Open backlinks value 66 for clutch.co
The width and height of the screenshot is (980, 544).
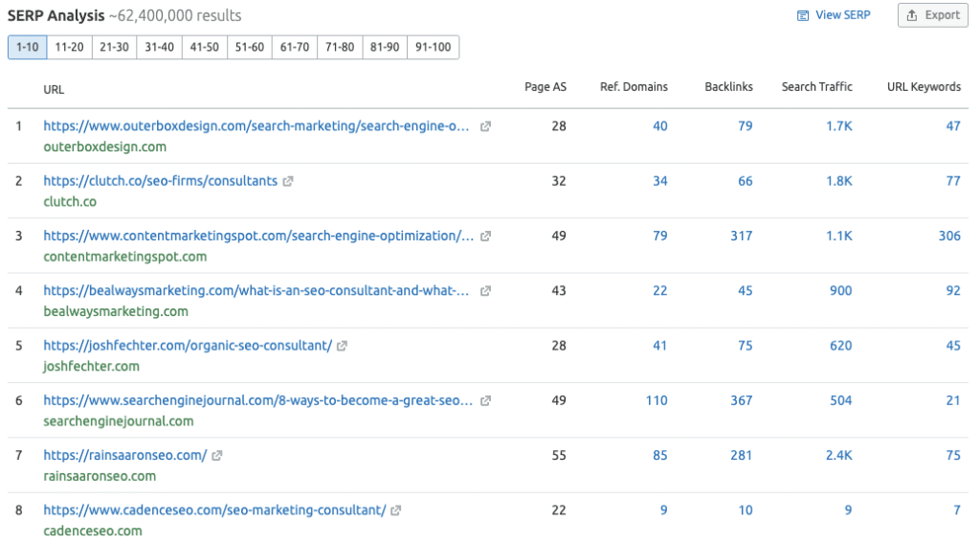click(x=745, y=181)
